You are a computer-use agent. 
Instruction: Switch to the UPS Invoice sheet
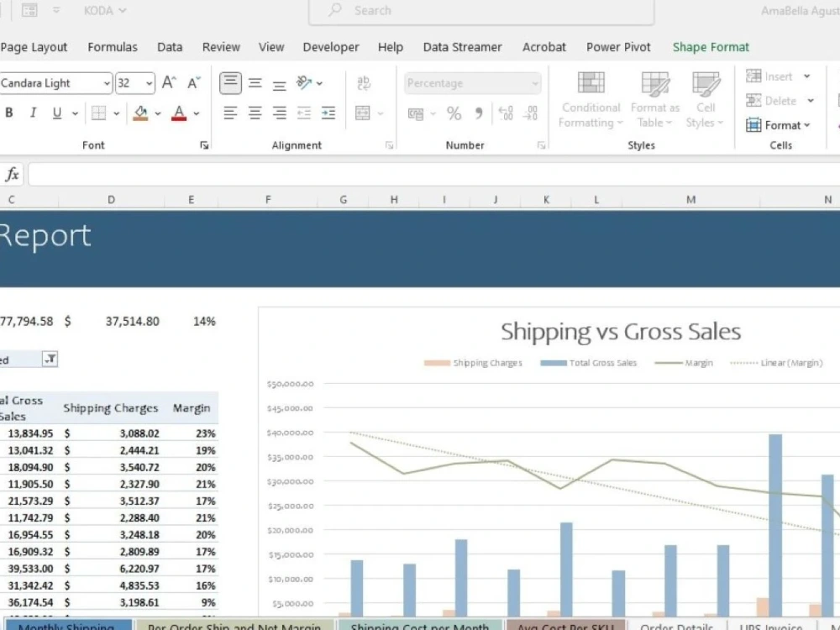[769, 626]
